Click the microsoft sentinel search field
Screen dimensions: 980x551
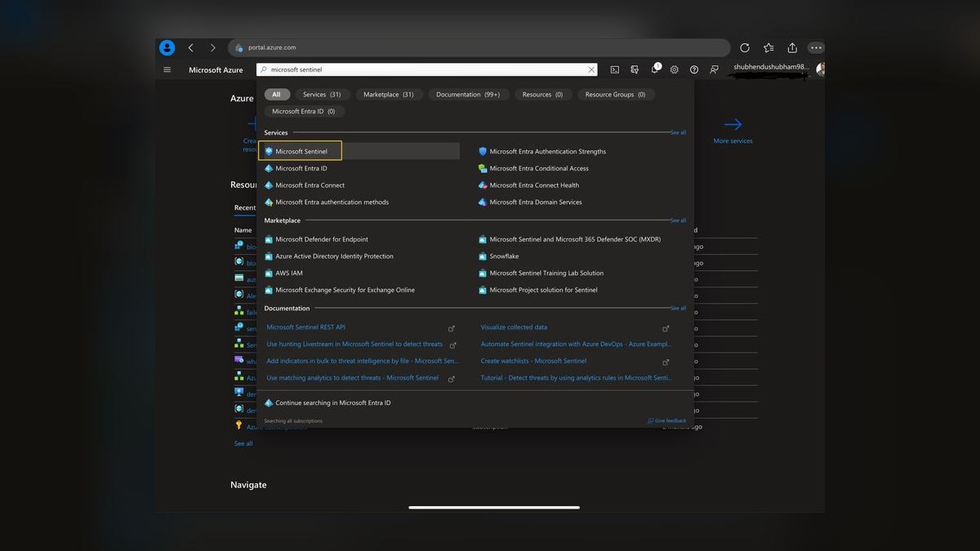click(426, 70)
